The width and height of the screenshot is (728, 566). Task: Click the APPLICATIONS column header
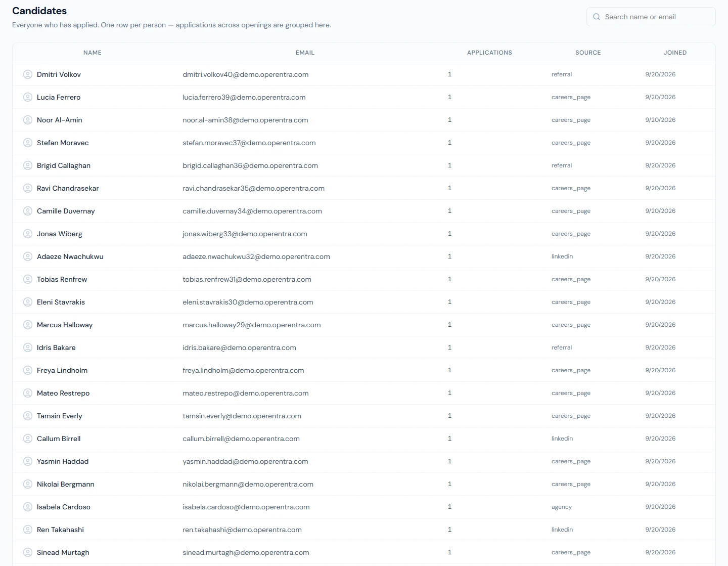pyautogui.click(x=489, y=53)
